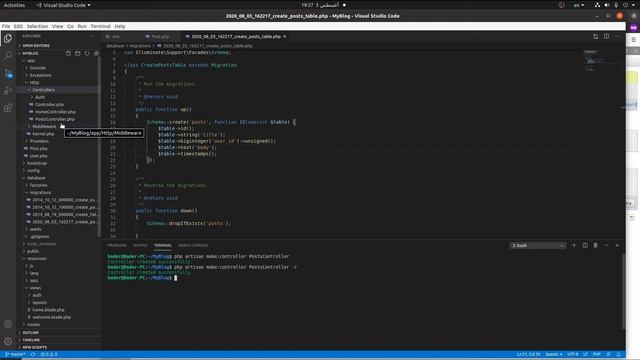Switch to the DEBUG CONSOLE tab

(193, 245)
